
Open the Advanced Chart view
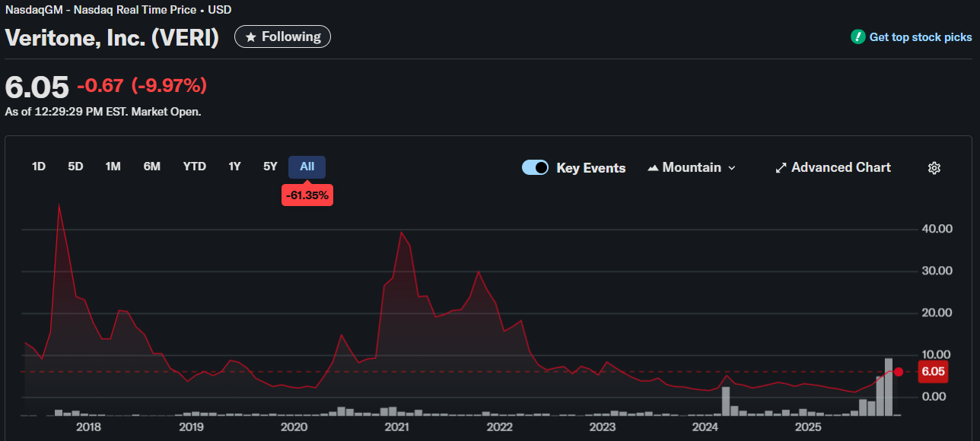[x=832, y=168]
